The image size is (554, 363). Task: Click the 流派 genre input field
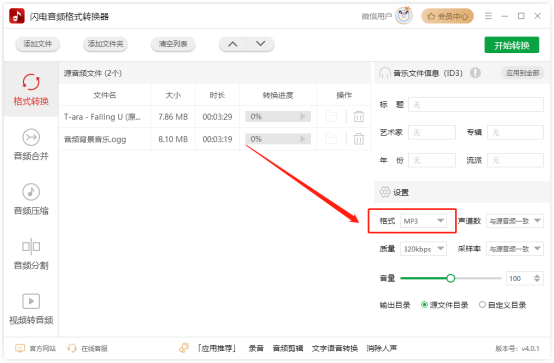(515, 160)
